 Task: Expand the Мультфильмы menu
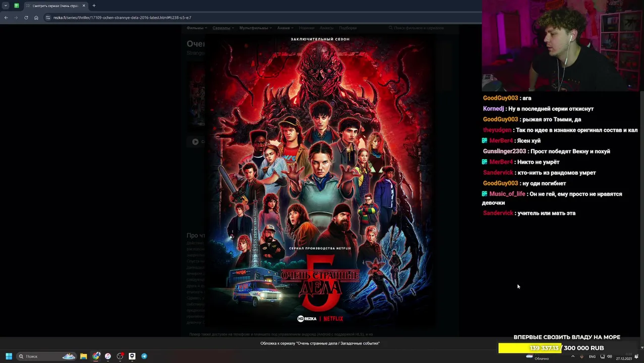tap(256, 28)
